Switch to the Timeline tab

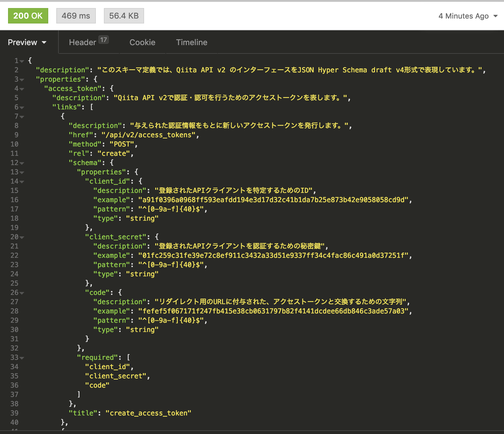coord(192,42)
